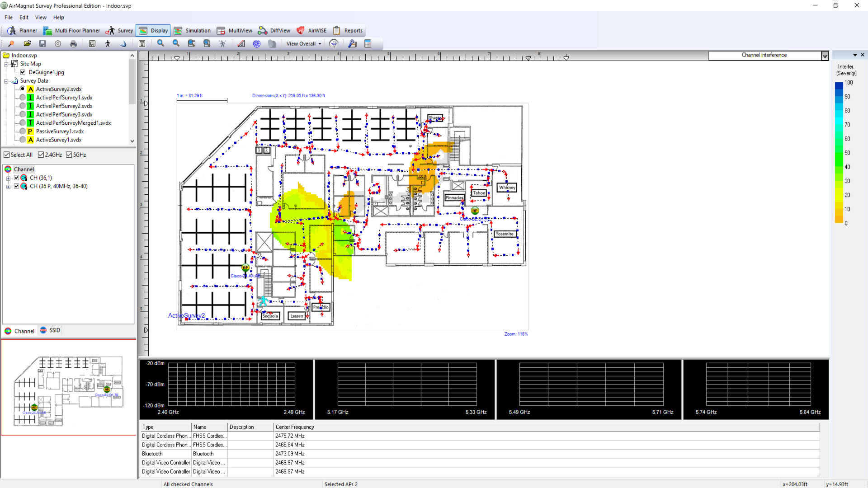Image resolution: width=868 pixels, height=488 pixels.
Task: Open the View Overall dropdown
Action: 304,44
